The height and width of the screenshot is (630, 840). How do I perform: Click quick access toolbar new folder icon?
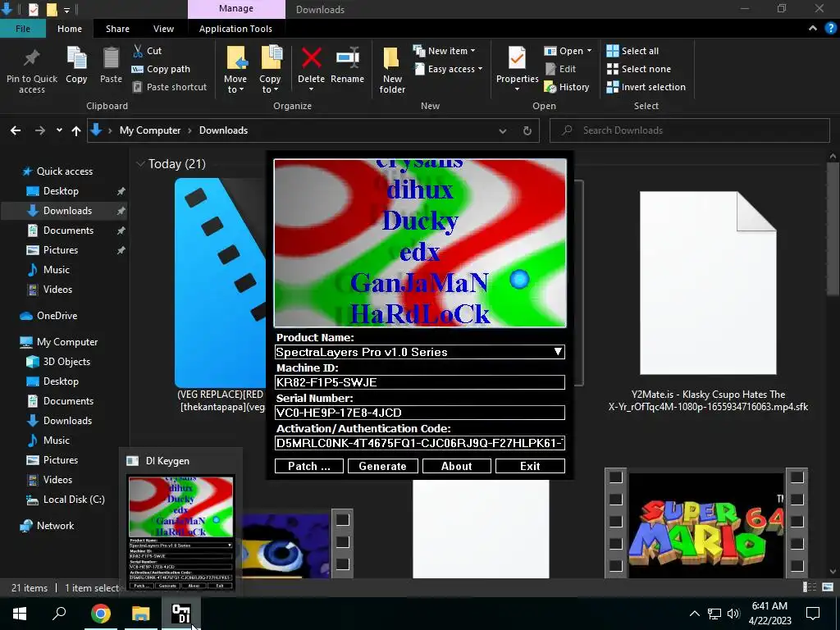tap(52, 9)
